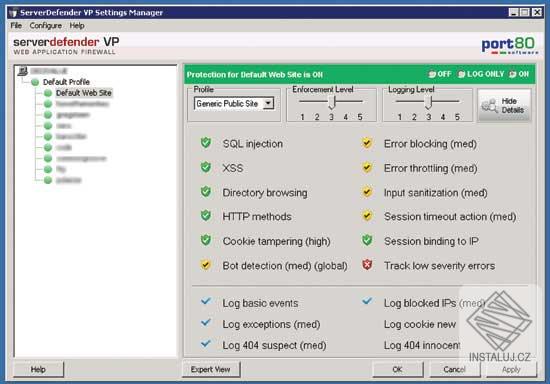Image resolution: width=550 pixels, height=384 pixels.
Task: Click the Session timeout action shield icon
Action: 367,216
